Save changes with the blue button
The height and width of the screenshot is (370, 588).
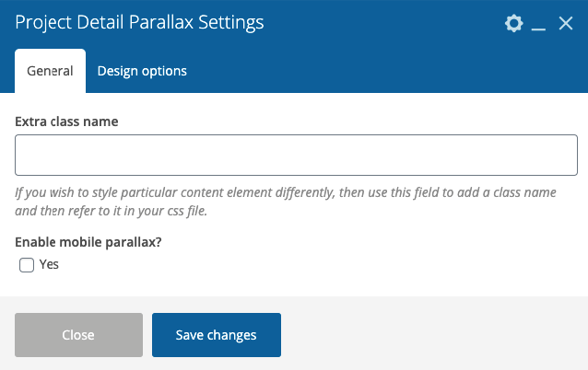pyautogui.click(x=217, y=335)
